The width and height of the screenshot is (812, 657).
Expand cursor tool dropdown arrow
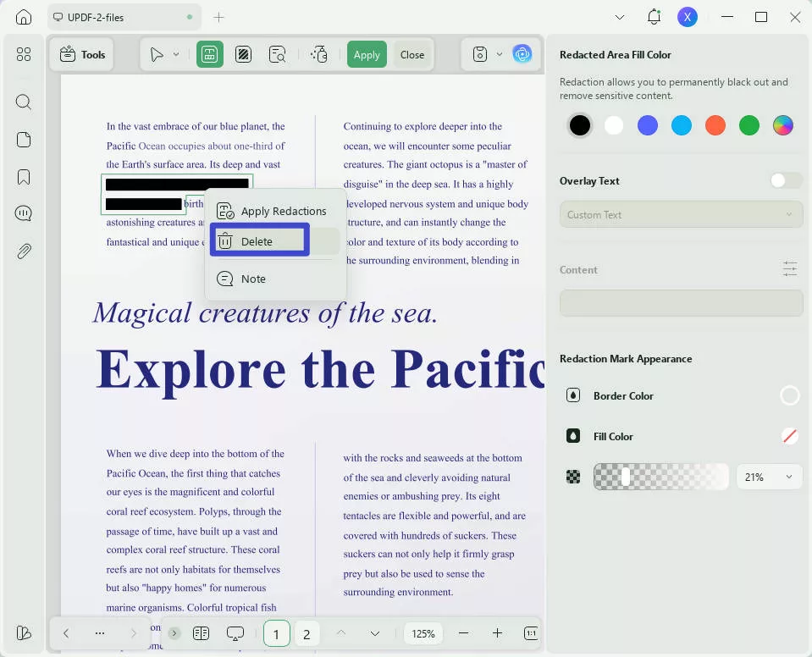pyautogui.click(x=176, y=54)
